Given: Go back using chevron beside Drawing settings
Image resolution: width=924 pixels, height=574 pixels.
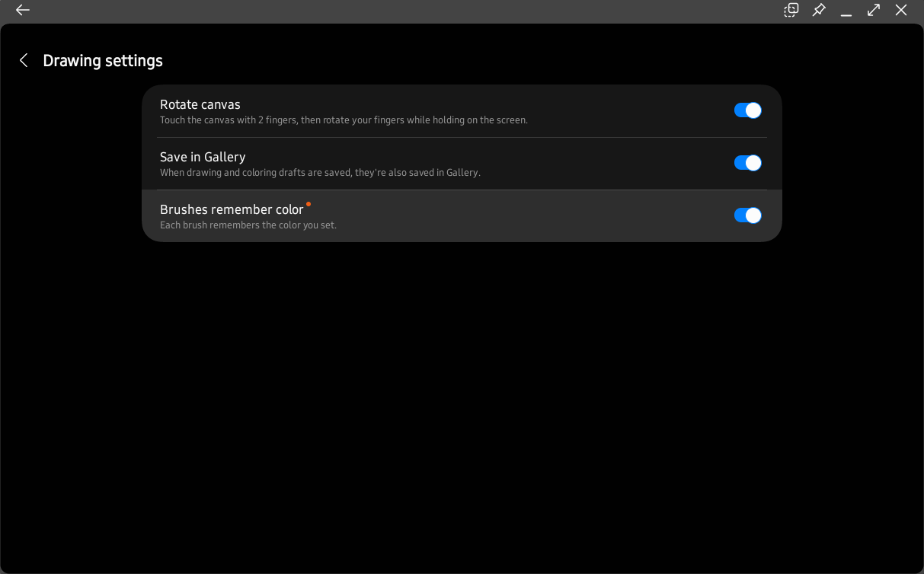Looking at the screenshot, I should point(24,60).
